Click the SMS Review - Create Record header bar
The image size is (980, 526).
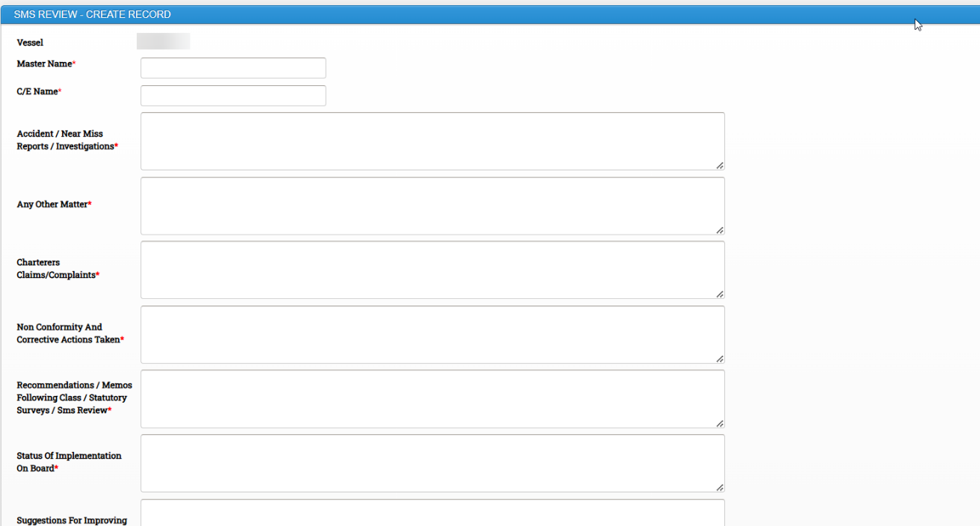490,14
